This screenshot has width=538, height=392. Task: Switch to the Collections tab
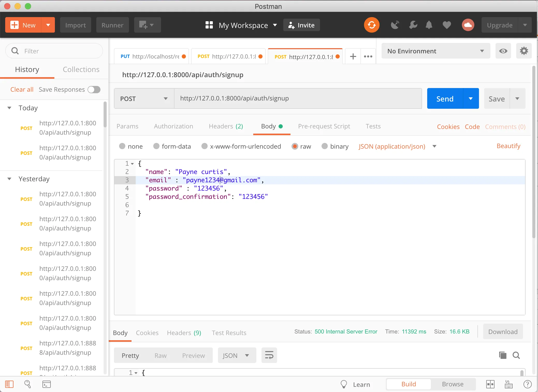click(x=81, y=69)
